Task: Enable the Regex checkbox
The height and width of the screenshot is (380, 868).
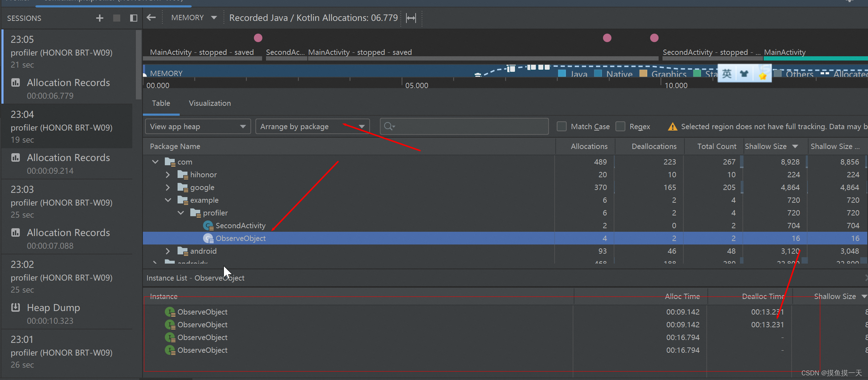Action: pos(620,126)
